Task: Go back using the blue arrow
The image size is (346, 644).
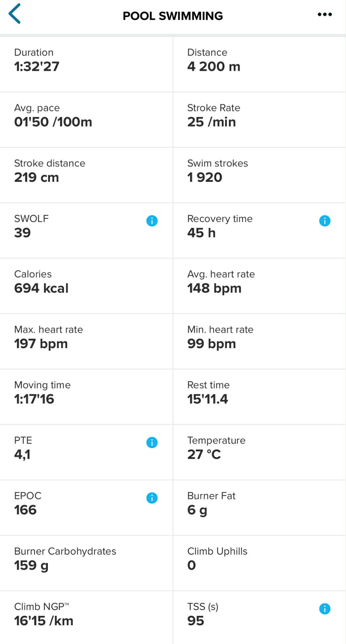Action: pyautogui.click(x=15, y=14)
